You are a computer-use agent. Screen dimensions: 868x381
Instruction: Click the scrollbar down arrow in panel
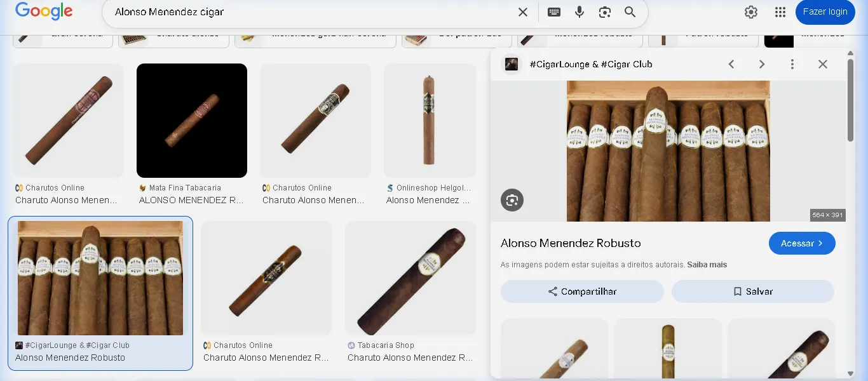pyautogui.click(x=850, y=373)
